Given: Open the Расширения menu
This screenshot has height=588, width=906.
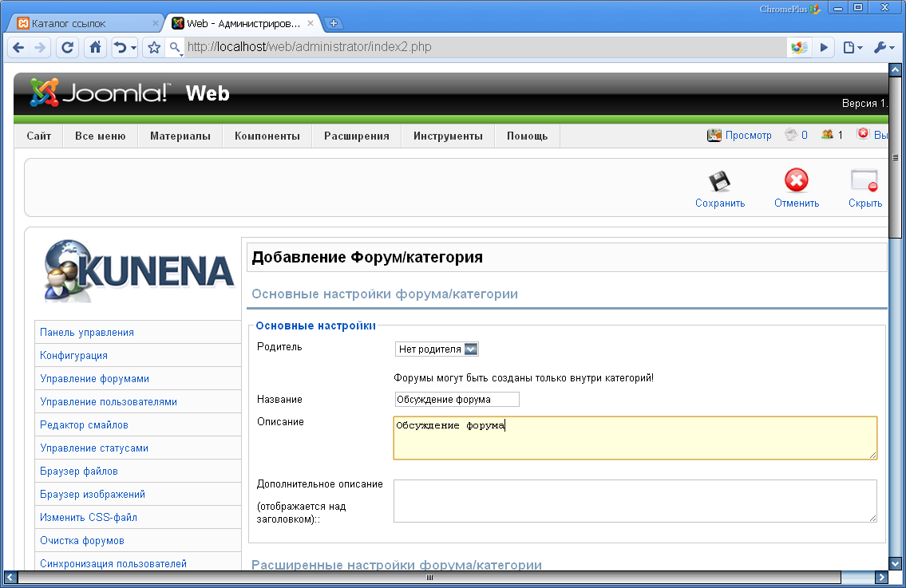Looking at the screenshot, I should (357, 136).
